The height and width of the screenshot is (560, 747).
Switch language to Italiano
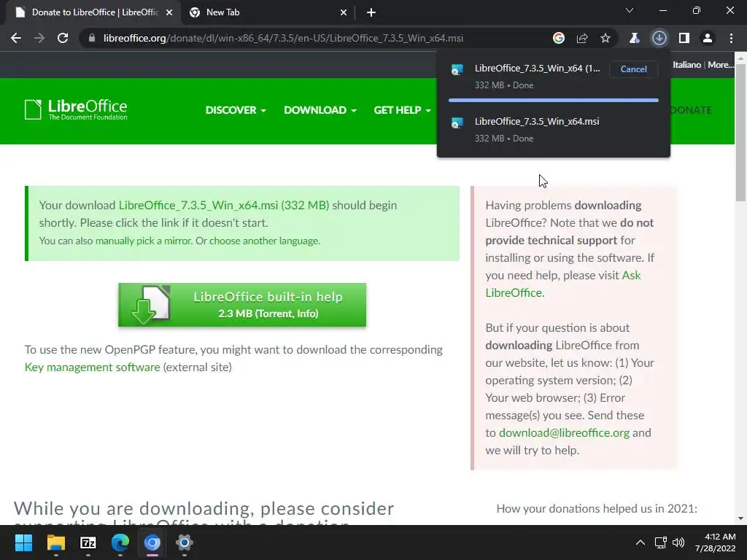686,65
